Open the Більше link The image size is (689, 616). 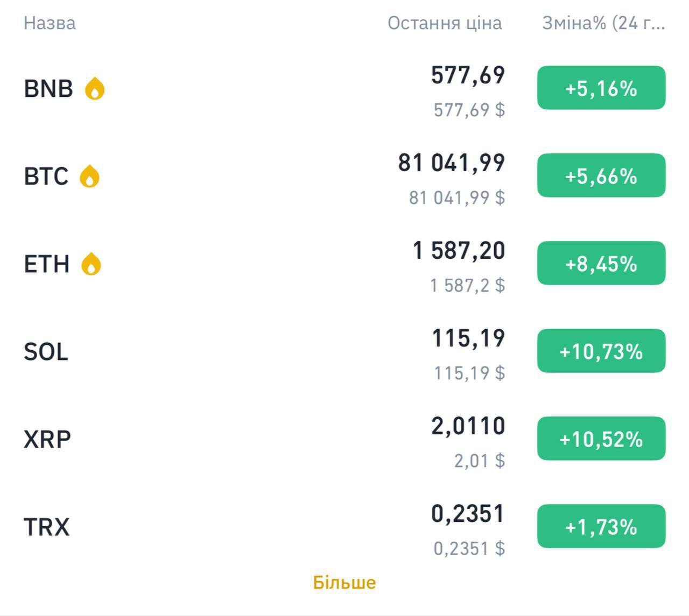coord(344,583)
